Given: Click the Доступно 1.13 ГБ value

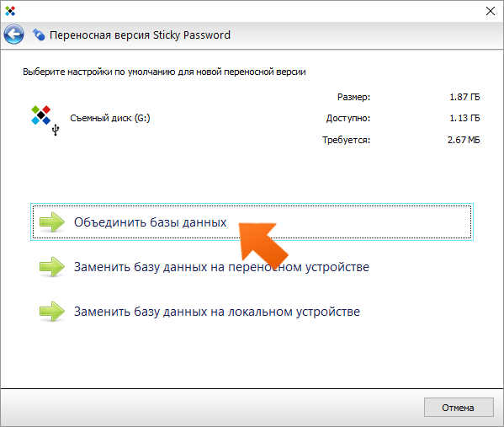Looking at the screenshot, I should [464, 118].
